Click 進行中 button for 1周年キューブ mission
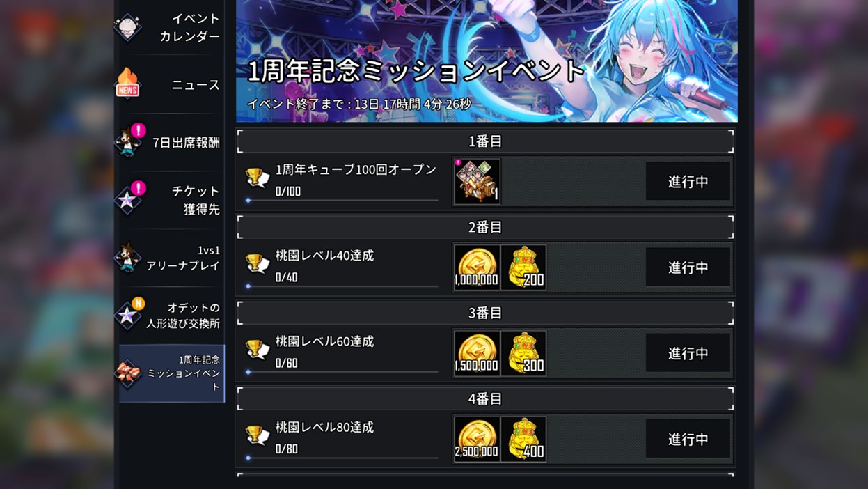 [688, 181]
